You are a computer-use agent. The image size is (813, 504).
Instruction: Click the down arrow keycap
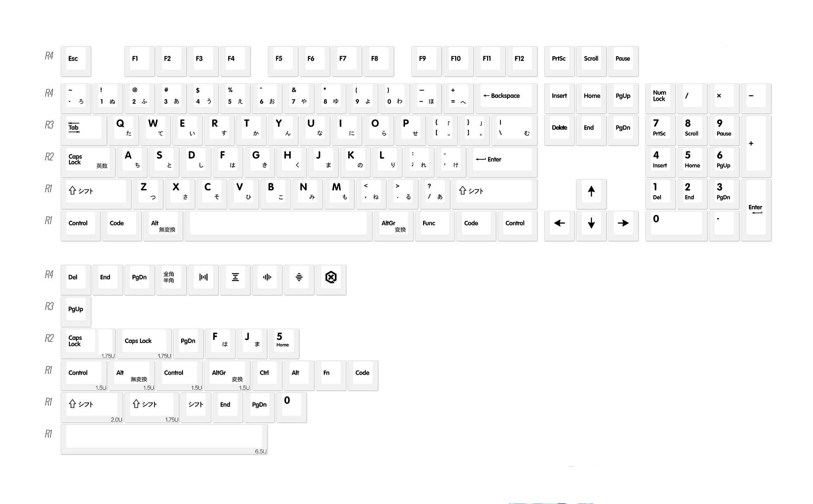click(x=591, y=223)
